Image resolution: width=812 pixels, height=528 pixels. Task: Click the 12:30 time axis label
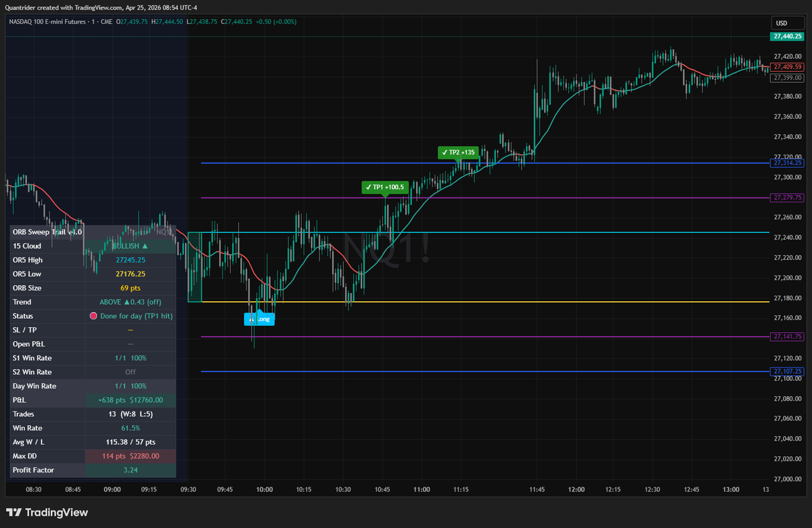pos(654,489)
